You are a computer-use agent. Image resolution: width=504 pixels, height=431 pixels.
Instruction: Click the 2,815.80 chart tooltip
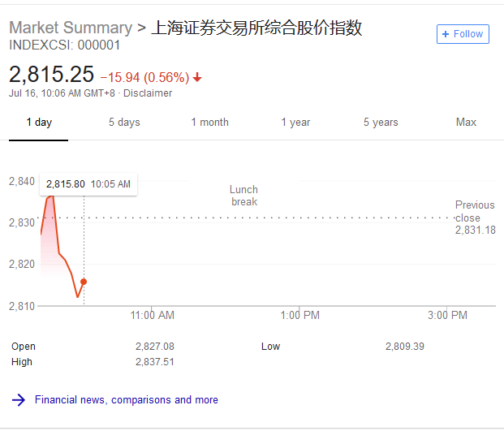[x=88, y=184]
